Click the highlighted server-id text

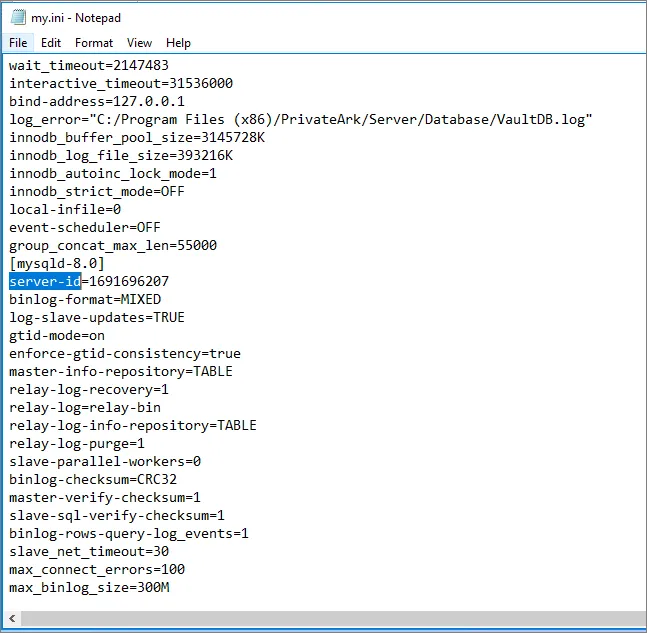tap(45, 281)
